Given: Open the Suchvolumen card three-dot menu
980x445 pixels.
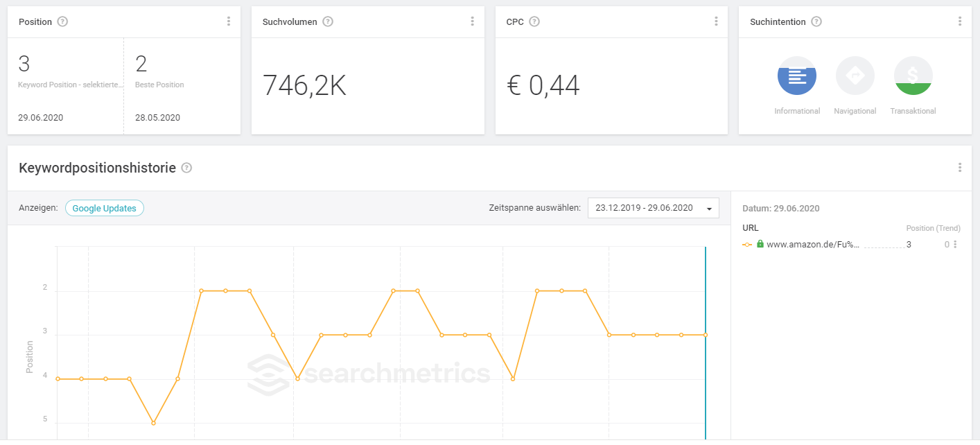Looking at the screenshot, I should 473,21.
